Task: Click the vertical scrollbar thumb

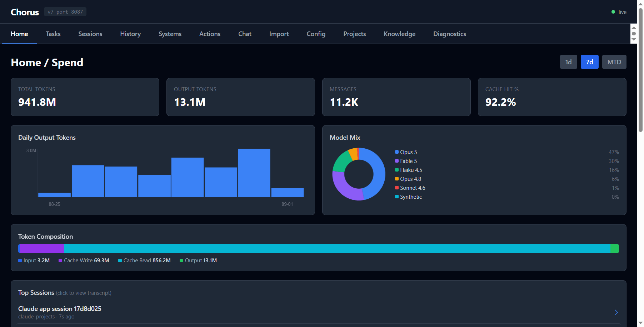Action: click(x=640, y=70)
